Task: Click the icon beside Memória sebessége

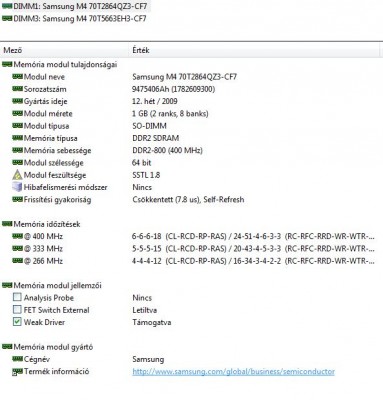Action: (17, 150)
